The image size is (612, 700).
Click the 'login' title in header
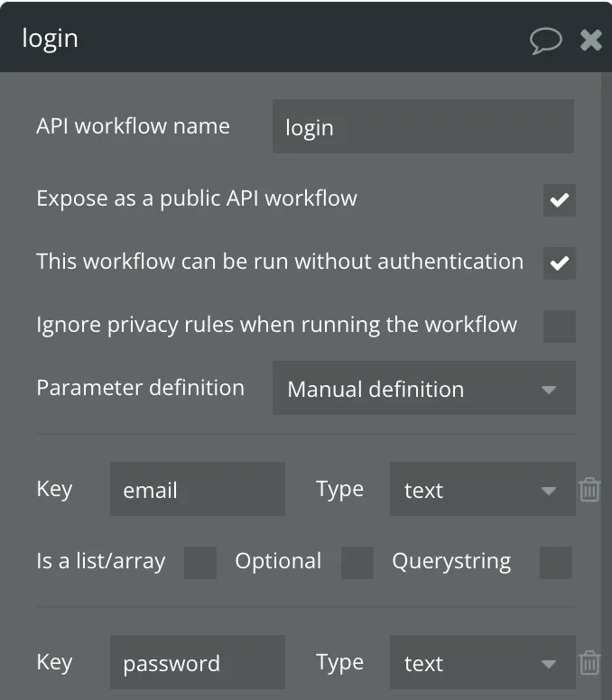tap(50, 40)
